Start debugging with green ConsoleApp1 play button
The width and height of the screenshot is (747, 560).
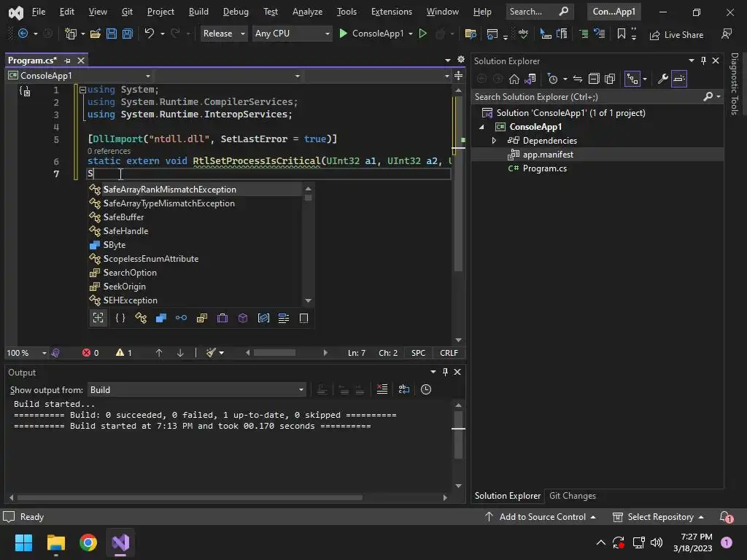click(x=371, y=34)
